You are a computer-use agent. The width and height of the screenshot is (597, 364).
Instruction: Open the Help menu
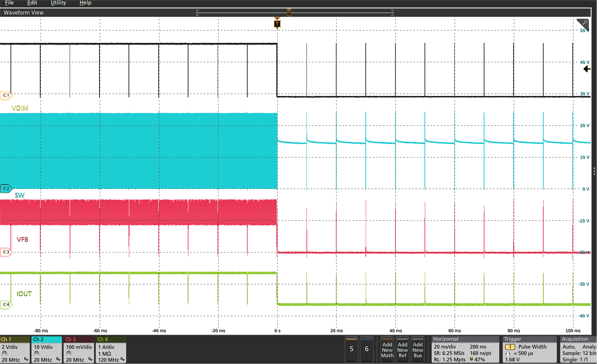(85, 3)
